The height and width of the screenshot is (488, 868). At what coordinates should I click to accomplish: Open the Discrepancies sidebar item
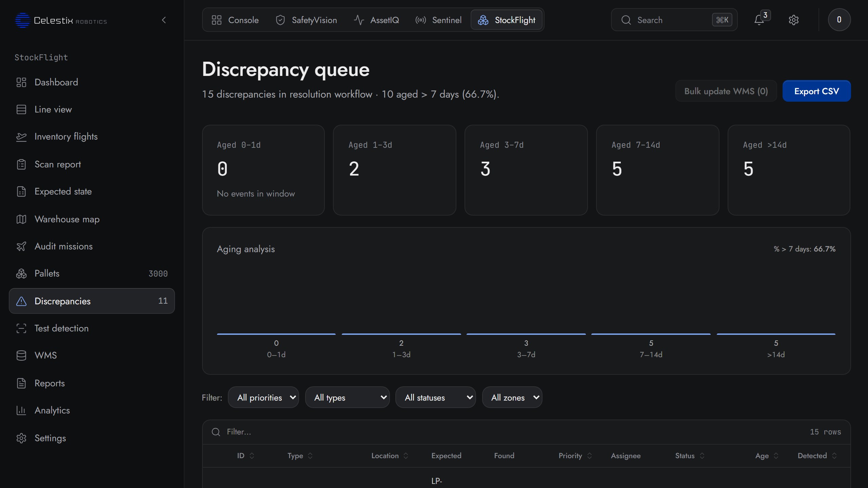pos(92,301)
